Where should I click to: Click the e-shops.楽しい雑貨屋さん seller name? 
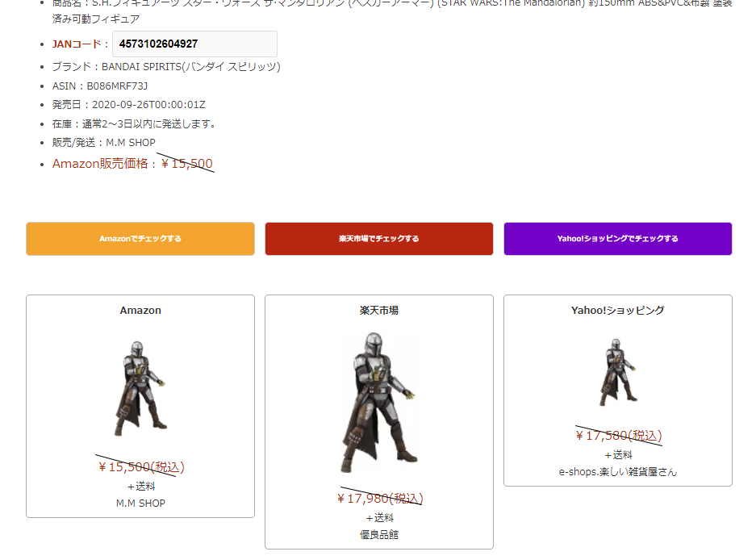pyautogui.click(x=617, y=472)
